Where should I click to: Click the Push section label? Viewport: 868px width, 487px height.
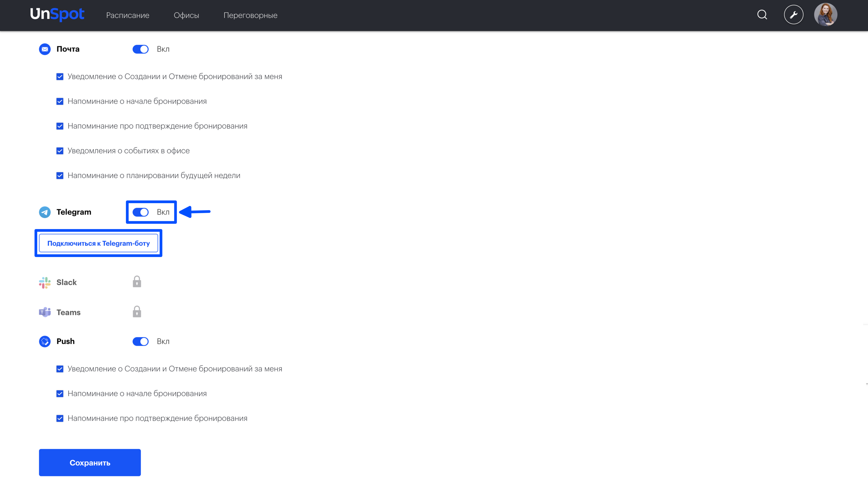coord(66,341)
